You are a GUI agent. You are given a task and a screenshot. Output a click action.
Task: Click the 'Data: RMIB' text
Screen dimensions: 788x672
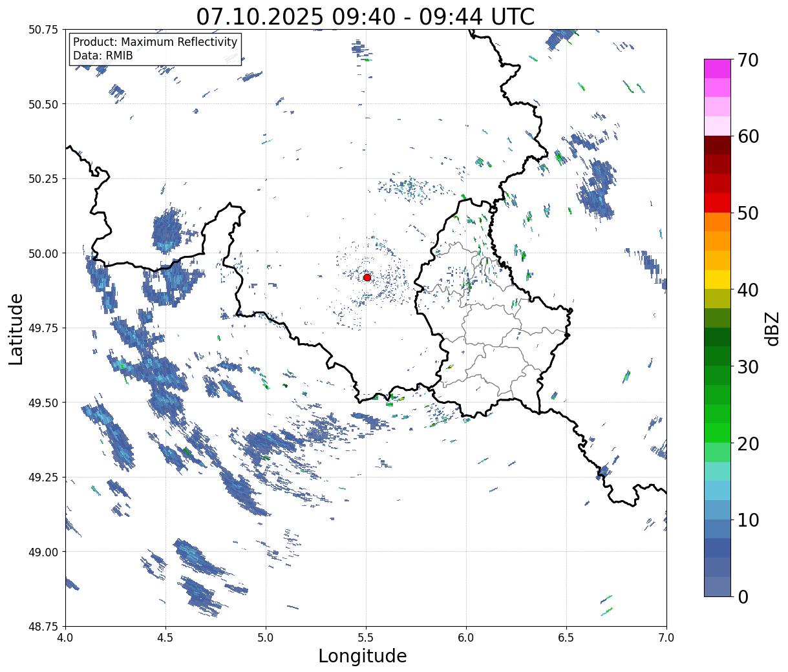103,56
